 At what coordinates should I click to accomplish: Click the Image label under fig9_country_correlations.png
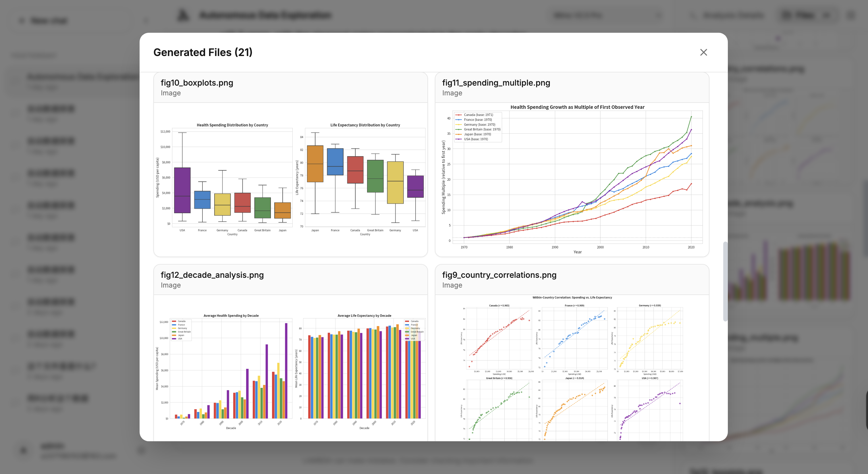[x=452, y=285]
